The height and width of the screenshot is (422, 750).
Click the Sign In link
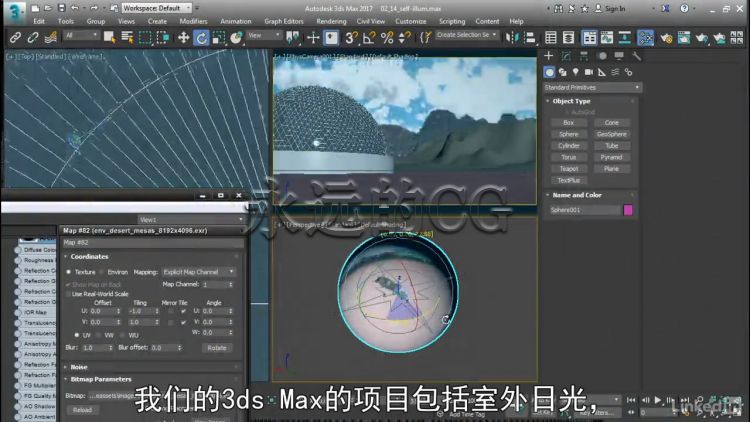tap(615, 9)
